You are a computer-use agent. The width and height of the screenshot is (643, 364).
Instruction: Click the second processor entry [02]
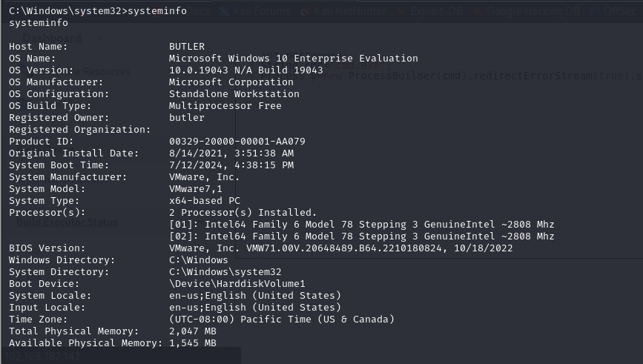pyautogui.click(x=361, y=236)
